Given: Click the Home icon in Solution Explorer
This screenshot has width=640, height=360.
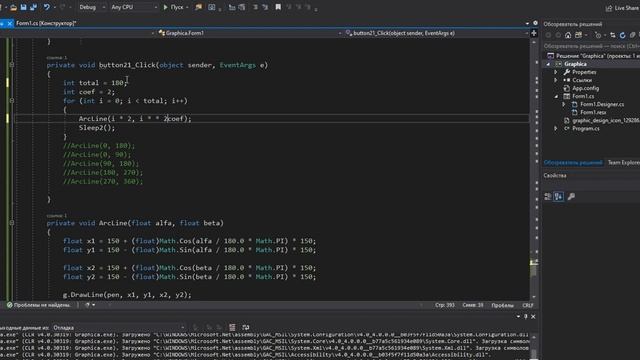Looking at the screenshot, I should (x=568, y=36).
